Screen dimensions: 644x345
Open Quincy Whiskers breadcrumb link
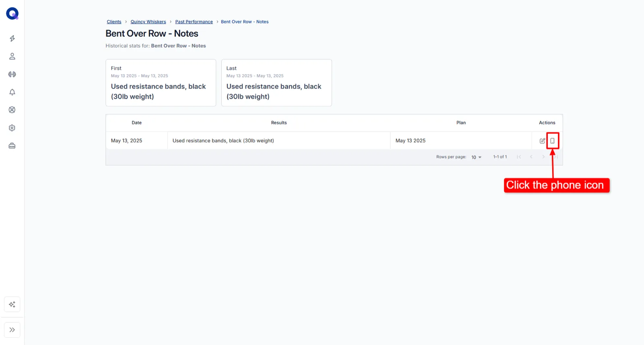(148, 22)
